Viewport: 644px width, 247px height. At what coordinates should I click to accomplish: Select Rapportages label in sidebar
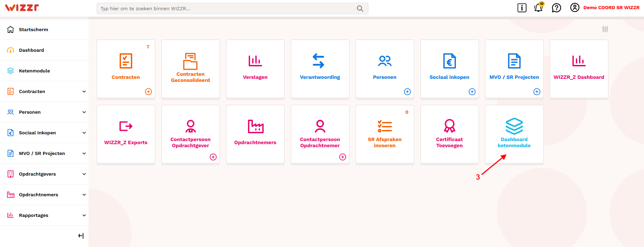tap(34, 215)
